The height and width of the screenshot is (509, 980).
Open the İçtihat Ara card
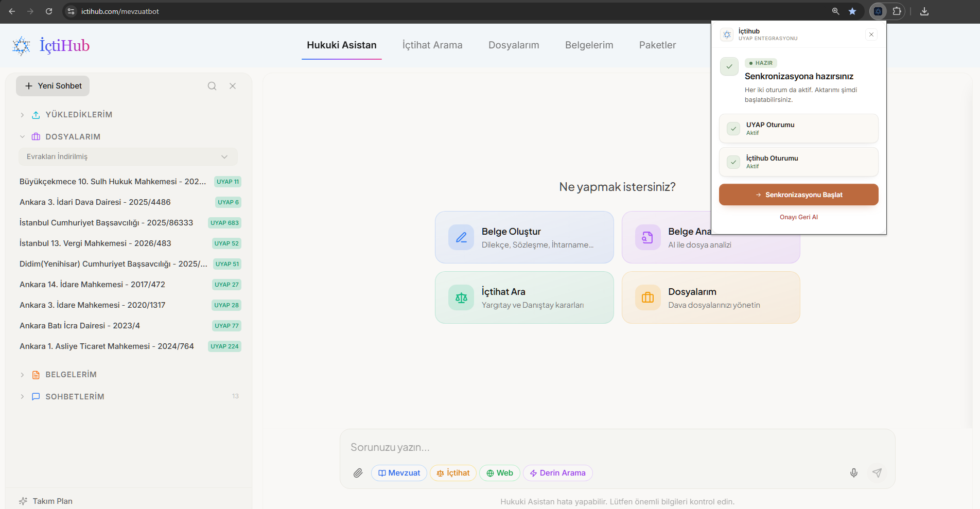[524, 297]
